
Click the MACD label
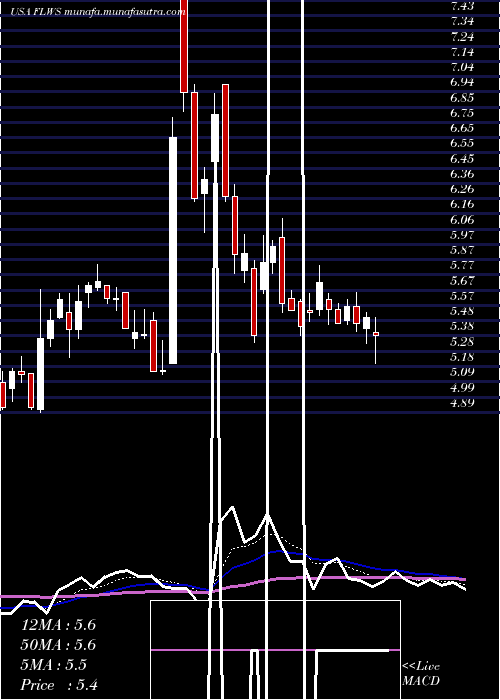[x=421, y=681]
